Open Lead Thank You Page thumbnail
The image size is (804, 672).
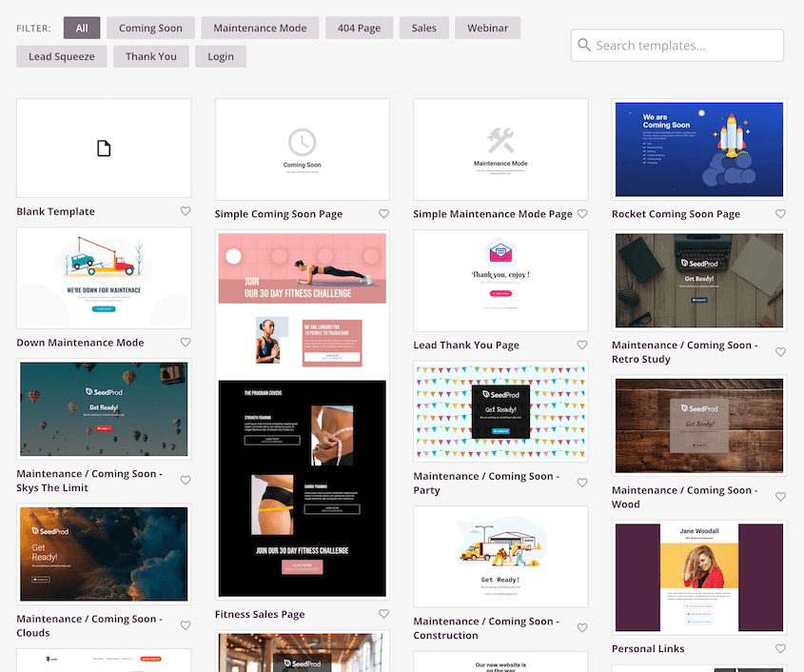(x=500, y=281)
